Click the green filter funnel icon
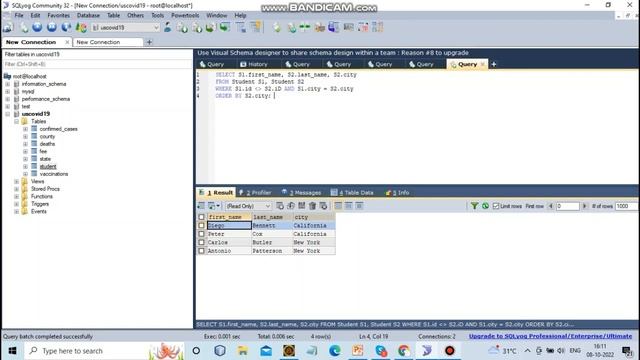This screenshot has width=640, height=360. (x=474, y=206)
